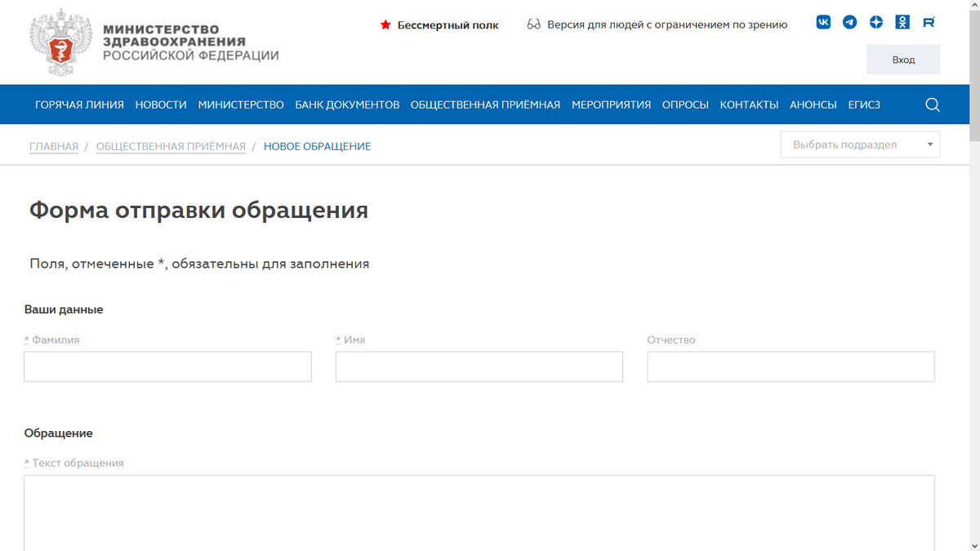Click the glasses icon for accessibility version
This screenshot has height=551, width=980.
[532, 24]
